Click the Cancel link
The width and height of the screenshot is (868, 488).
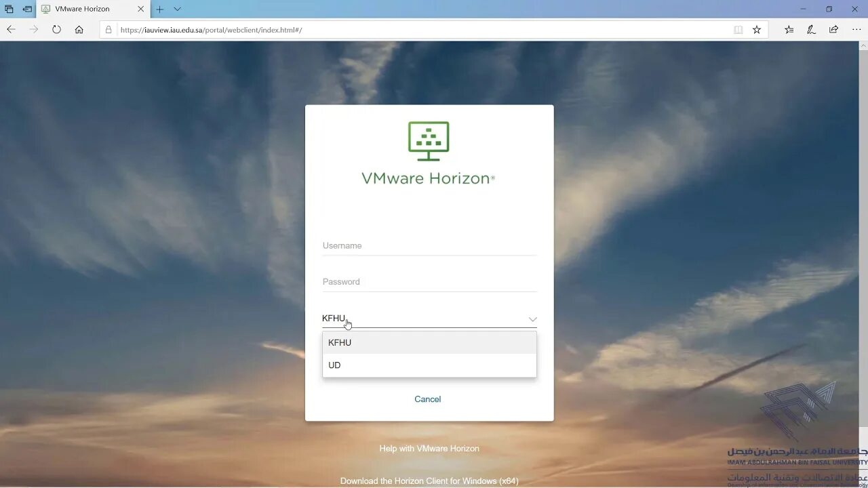pyautogui.click(x=428, y=399)
